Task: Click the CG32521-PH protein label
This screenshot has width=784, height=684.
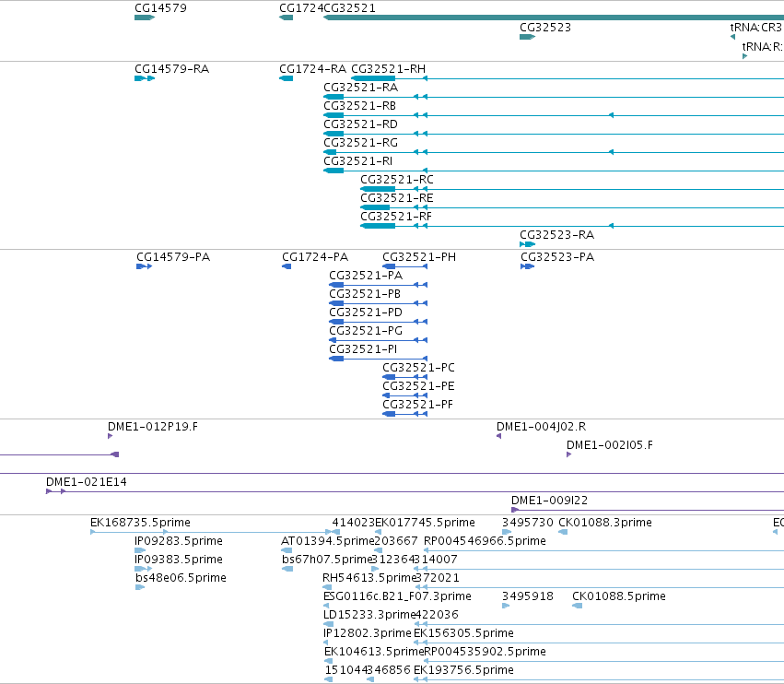Action: (x=419, y=257)
